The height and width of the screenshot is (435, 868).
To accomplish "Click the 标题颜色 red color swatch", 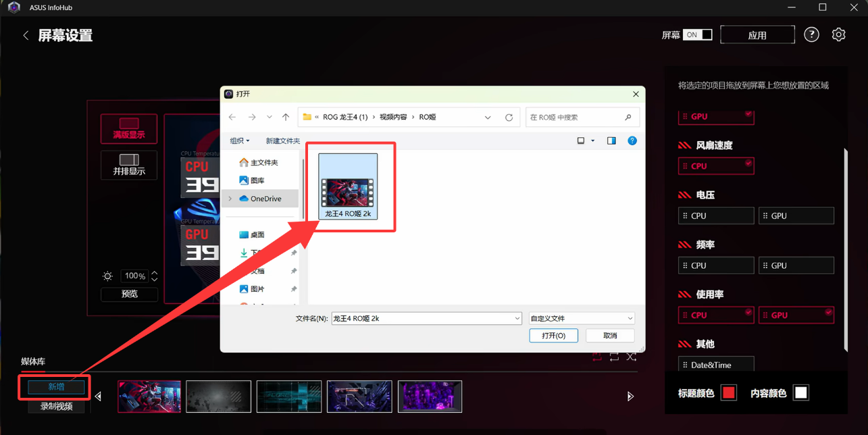I will (728, 392).
